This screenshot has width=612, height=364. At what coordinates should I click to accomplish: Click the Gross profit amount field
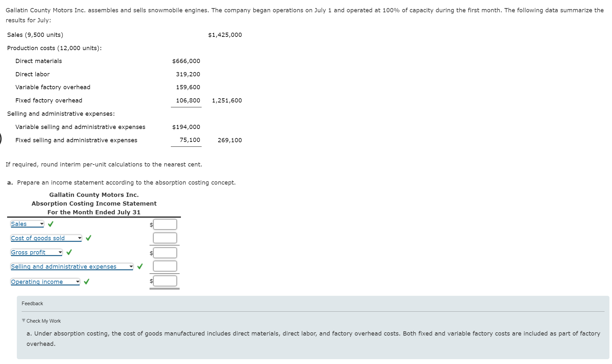[165, 253]
